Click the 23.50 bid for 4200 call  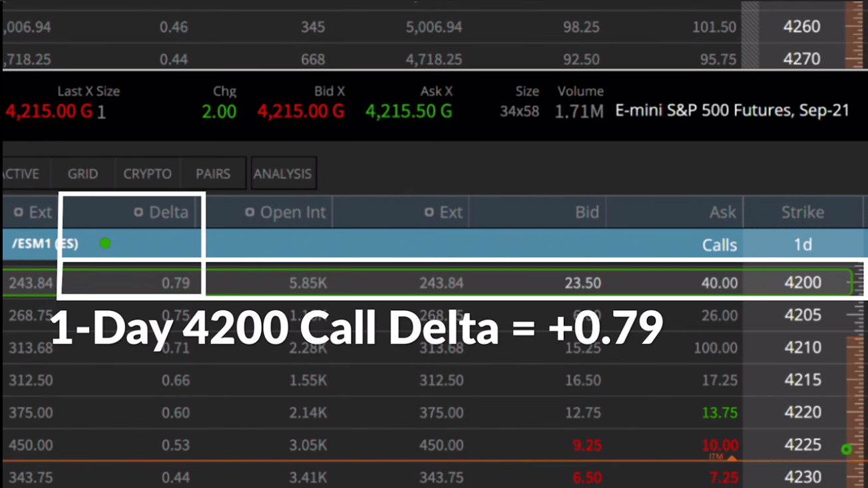click(x=582, y=283)
